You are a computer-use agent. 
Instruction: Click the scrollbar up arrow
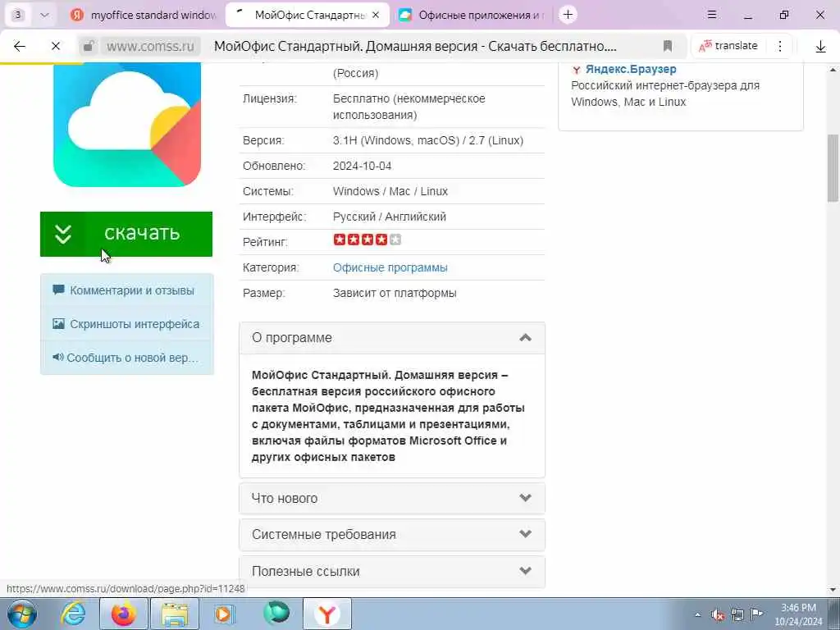point(833,70)
